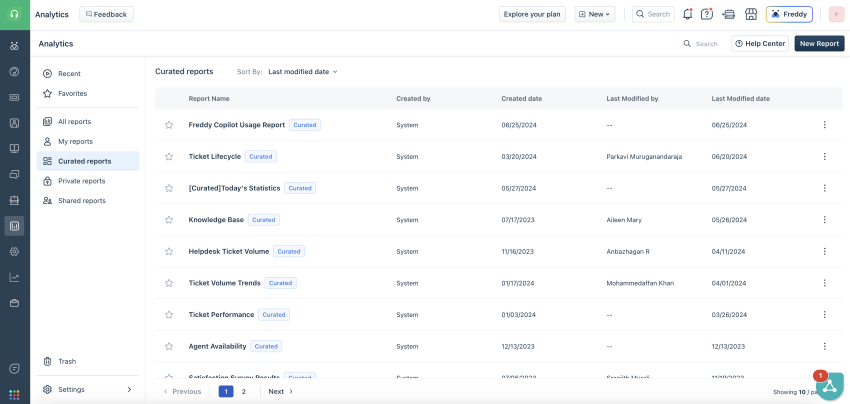The width and height of the screenshot is (850, 404).
Task: Select page 1 in pagination
Action: click(226, 391)
